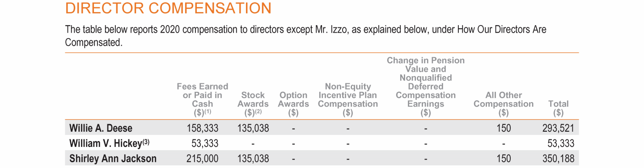Click footnote (1) under Fees Earned header
The width and height of the screenshot is (644, 168).
(x=207, y=111)
